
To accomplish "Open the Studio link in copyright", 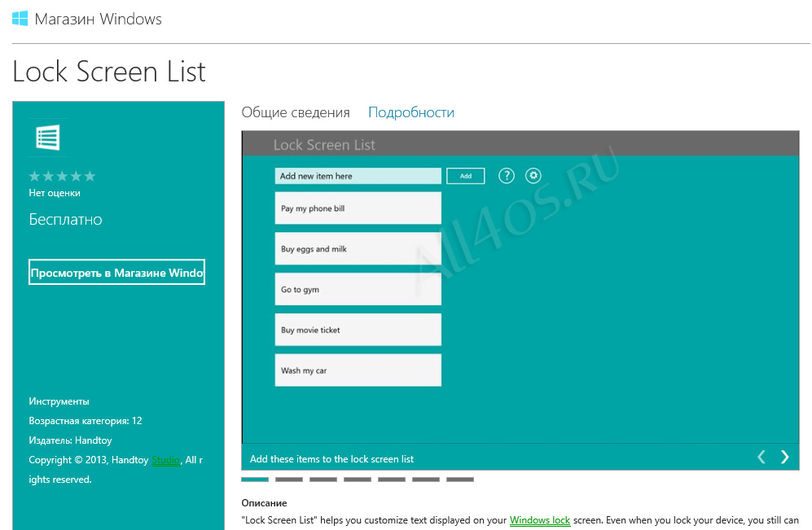I will pyautogui.click(x=165, y=460).
